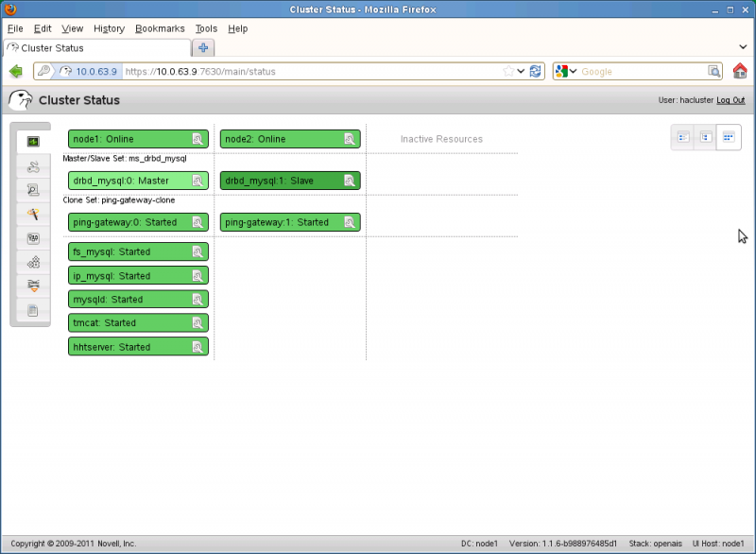The width and height of the screenshot is (756, 554).
Task: Open the joystick sidebar icon
Action: [x=33, y=166]
